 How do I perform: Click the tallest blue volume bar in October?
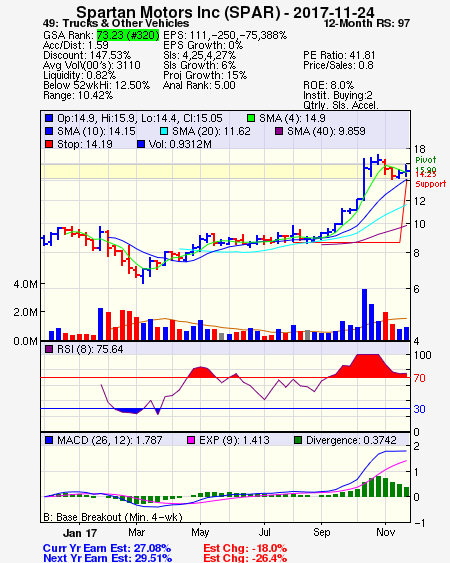click(x=365, y=315)
